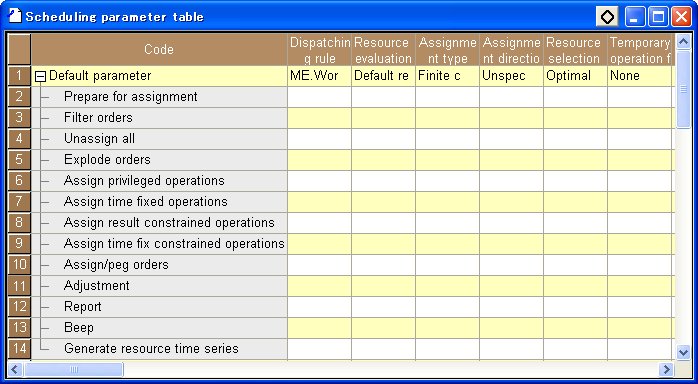
Task: Collapse the Default parameter tree node
Action: click(40, 77)
